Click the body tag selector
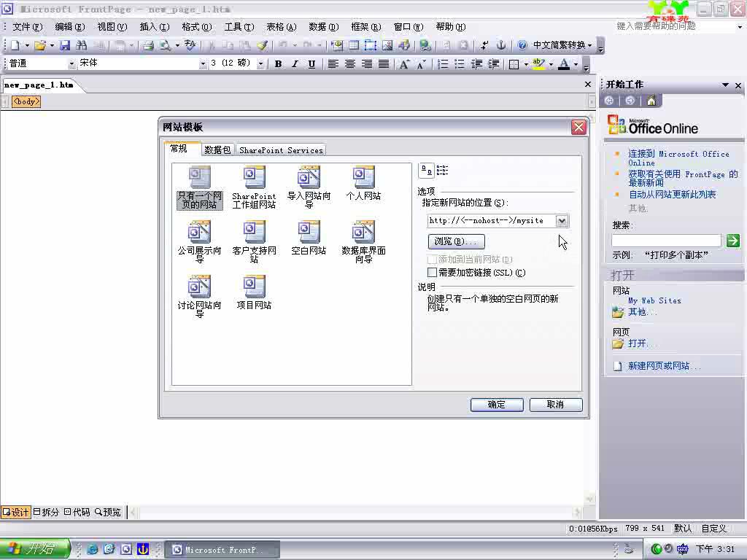 26,101
